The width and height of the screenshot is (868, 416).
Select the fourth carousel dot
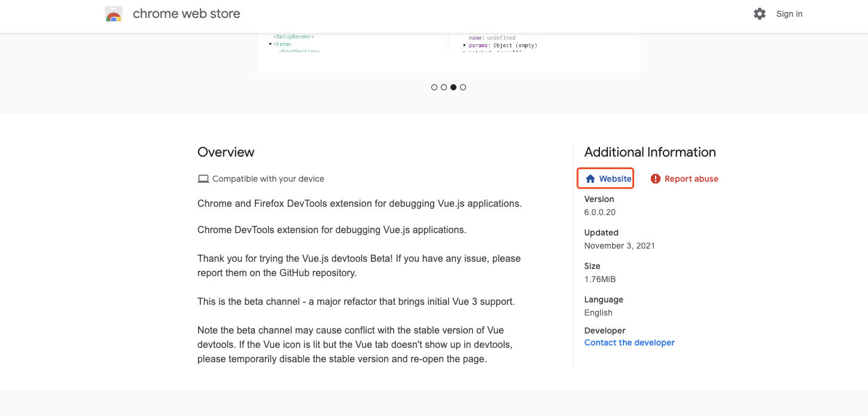pyautogui.click(x=463, y=87)
